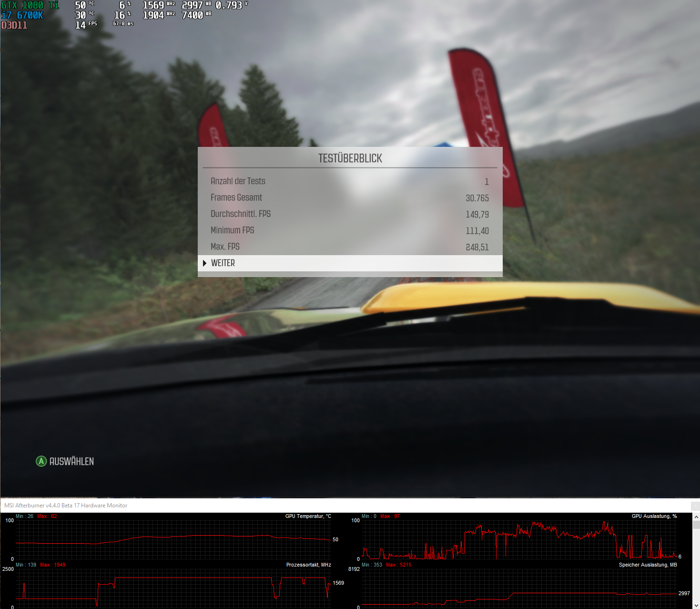The height and width of the screenshot is (609, 700).
Task: Click 'Max : 97' in the GPU usage graph
Action: (390, 516)
